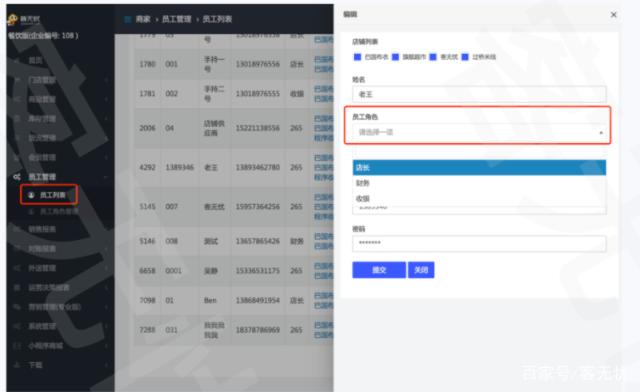This screenshot has height=392, width=640.
Task: Select 店长 from the role list
Action: click(479, 167)
